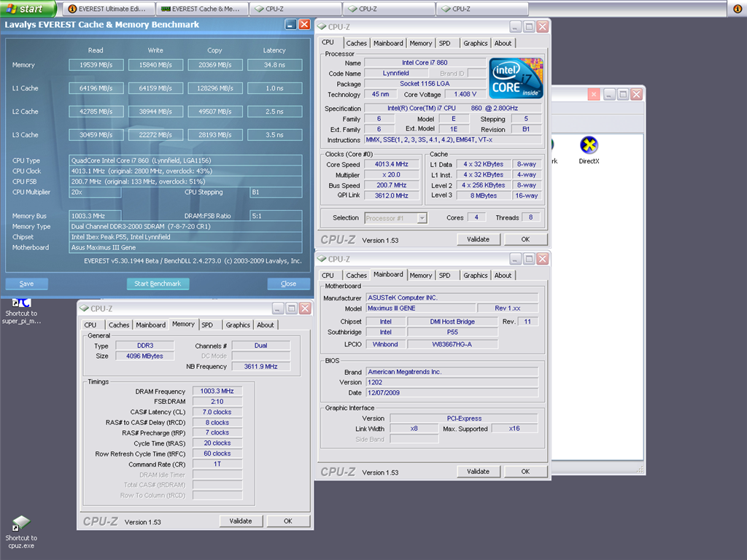
Task: Expand the Processor #1 selection dropdown
Action: coord(422,218)
